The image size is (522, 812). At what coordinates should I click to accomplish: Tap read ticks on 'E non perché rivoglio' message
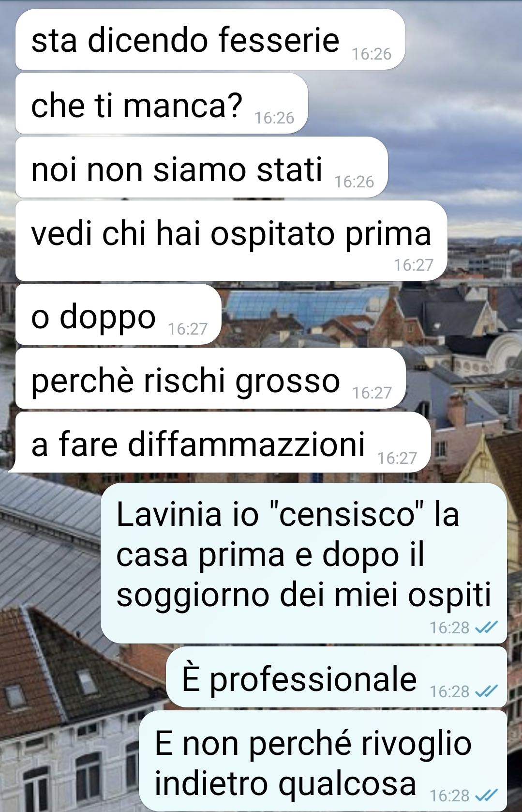pyautogui.click(x=486, y=795)
